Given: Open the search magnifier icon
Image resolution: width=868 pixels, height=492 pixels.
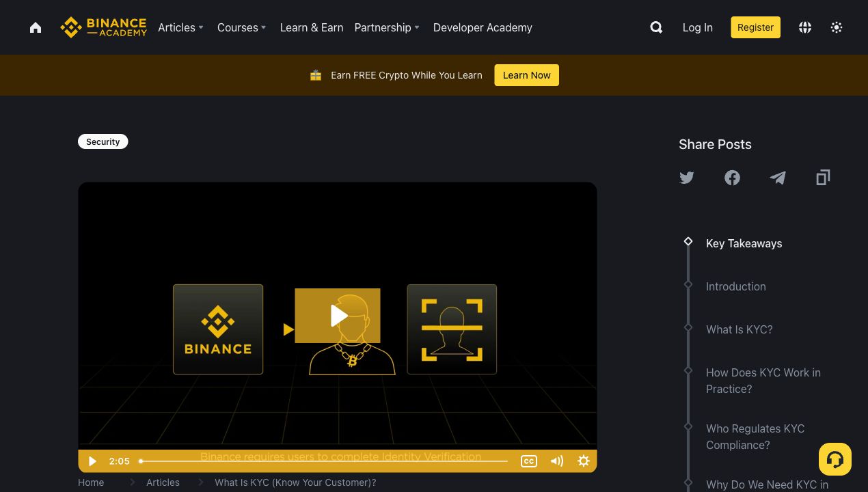Looking at the screenshot, I should coord(656,27).
